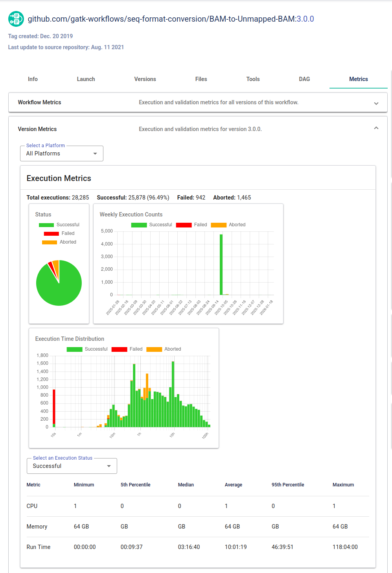392x573 pixels.
Task: Click the tall green bar near 2025-10-05
Action: click(x=221, y=264)
